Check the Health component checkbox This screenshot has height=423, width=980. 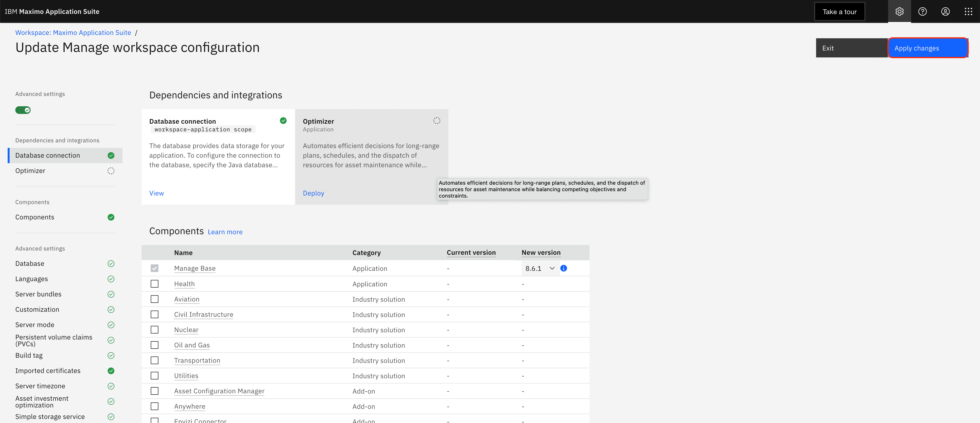[154, 284]
